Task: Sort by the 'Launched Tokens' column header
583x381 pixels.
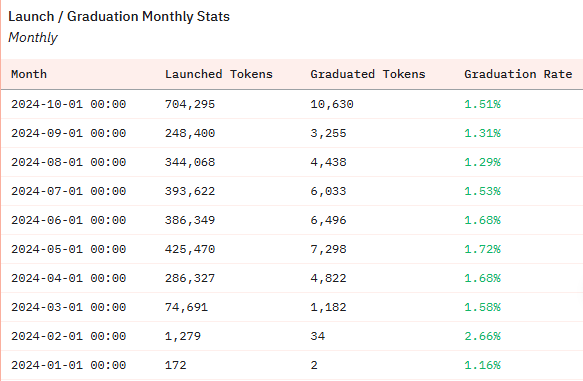Action: (x=219, y=74)
